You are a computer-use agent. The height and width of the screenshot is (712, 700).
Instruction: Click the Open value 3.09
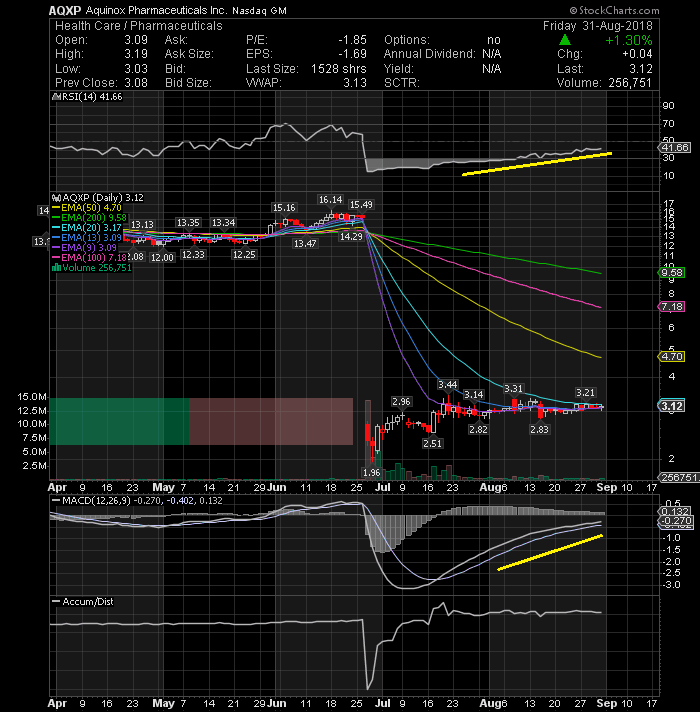tap(136, 40)
